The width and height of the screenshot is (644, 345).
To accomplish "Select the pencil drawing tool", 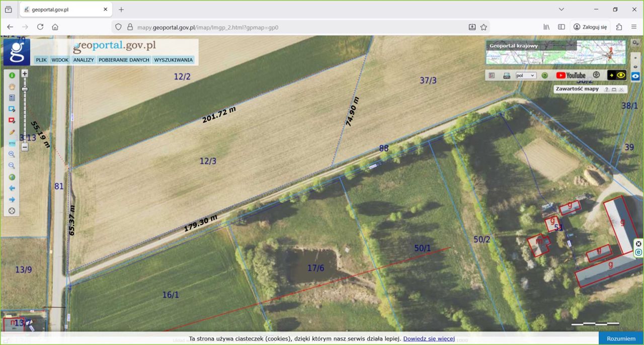I will (12, 132).
